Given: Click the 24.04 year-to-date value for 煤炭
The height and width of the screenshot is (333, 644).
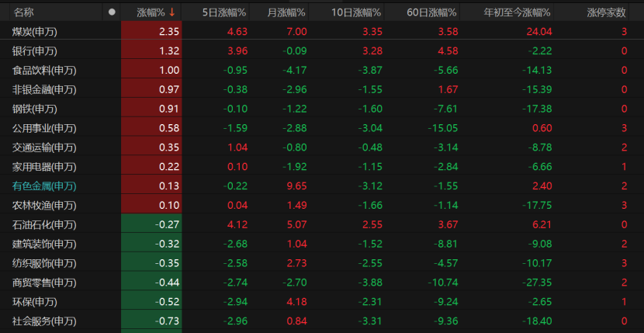Looking at the screenshot, I should click(x=539, y=32).
